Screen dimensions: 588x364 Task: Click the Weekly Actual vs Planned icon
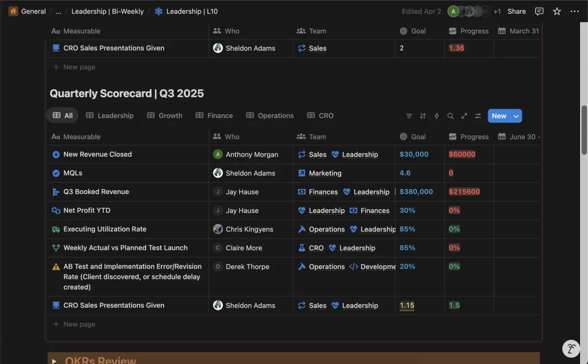pyautogui.click(x=56, y=248)
